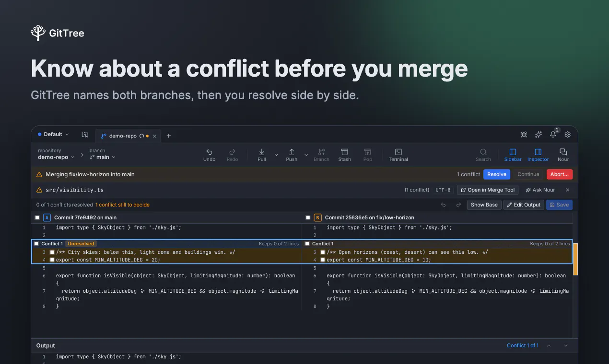This screenshot has height=364, width=609.
Task: Click the blue Resolve button
Action: coord(496,174)
